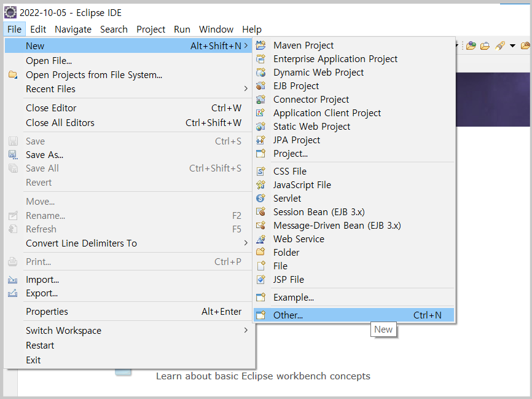Choose Servlet from New submenu
Viewport: 532px width, 399px height.
(354, 199)
